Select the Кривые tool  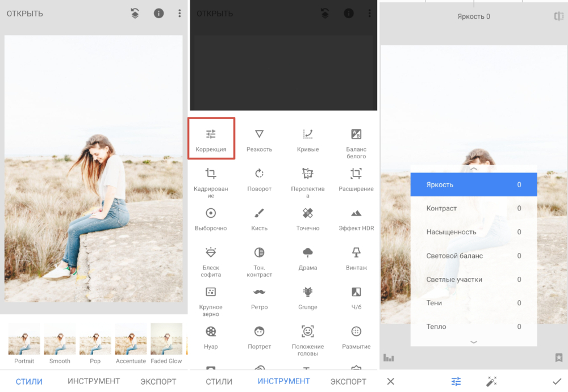pyautogui.click(x=307, y=139)
